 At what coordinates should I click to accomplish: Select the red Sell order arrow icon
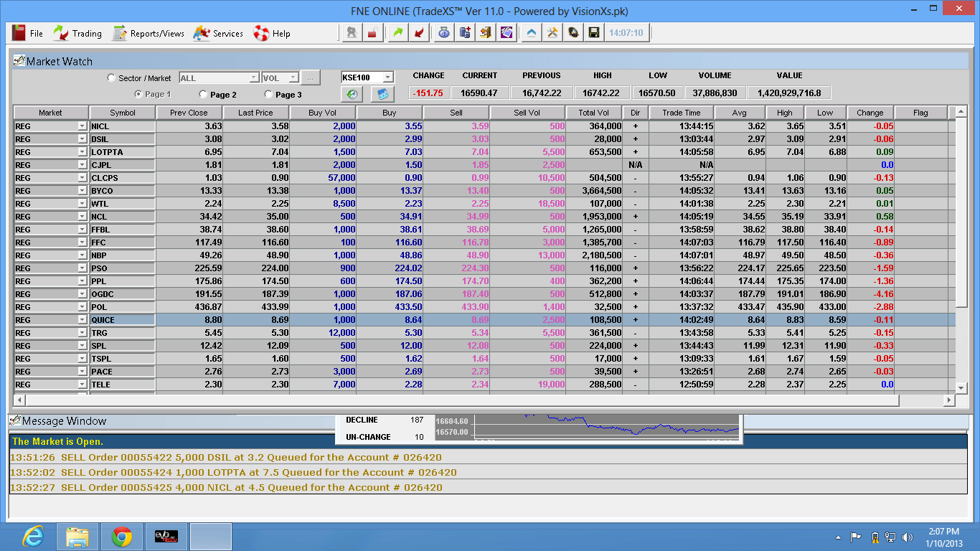(419, 32)
